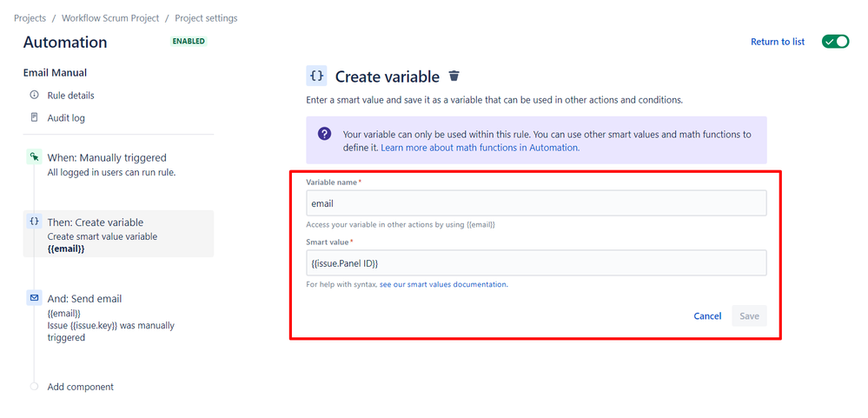Click the purple question mark info icon
868x418 pixels.
point(324,134)
